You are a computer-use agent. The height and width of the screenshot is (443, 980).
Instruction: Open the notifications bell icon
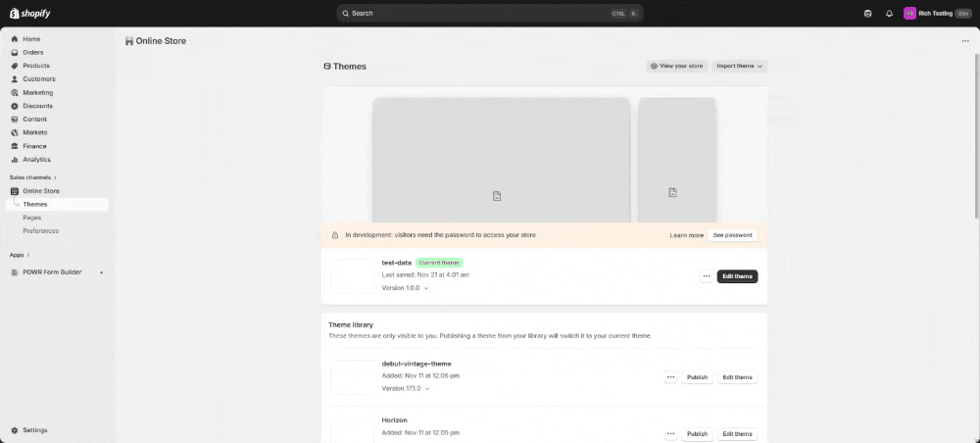tap(889, 14)
